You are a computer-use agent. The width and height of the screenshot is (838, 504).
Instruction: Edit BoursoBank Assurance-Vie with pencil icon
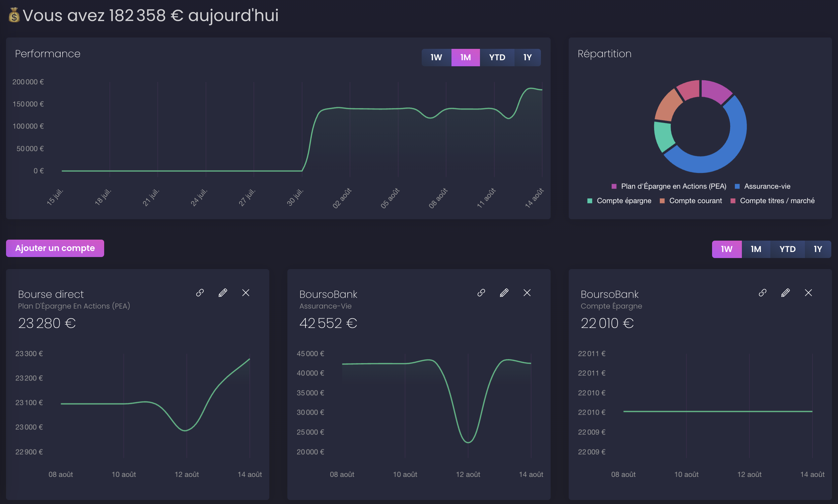coord(504,293)
